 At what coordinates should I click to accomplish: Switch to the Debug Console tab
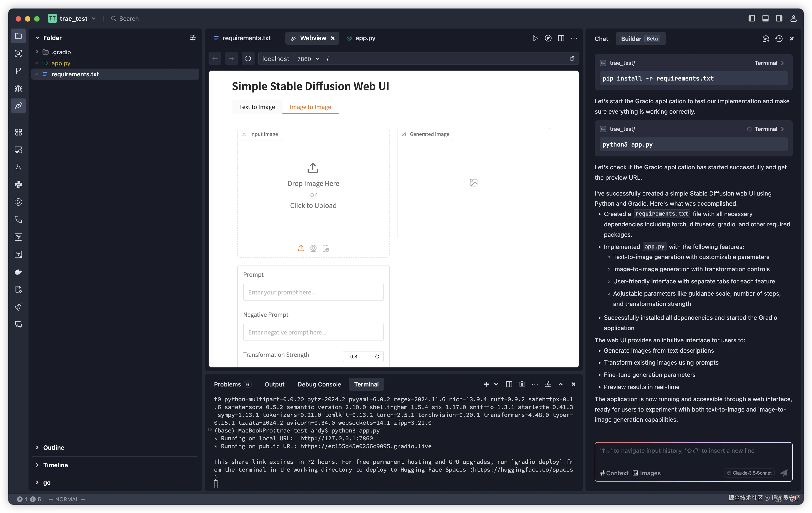point(319,384)
